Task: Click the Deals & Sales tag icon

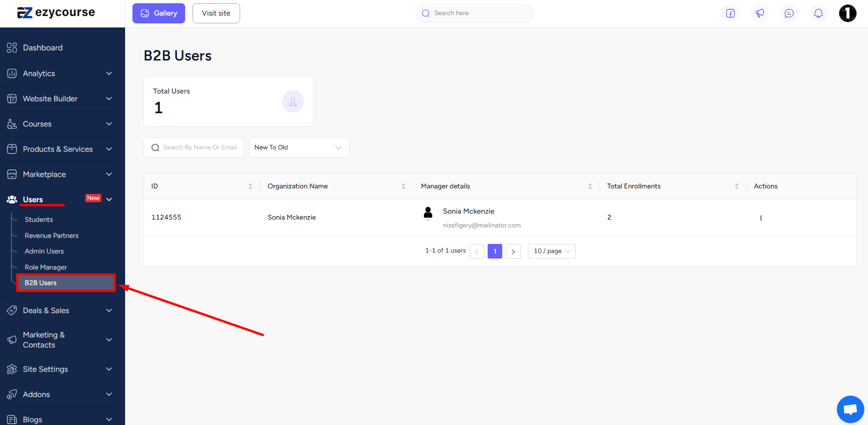Action: point(12,310)
